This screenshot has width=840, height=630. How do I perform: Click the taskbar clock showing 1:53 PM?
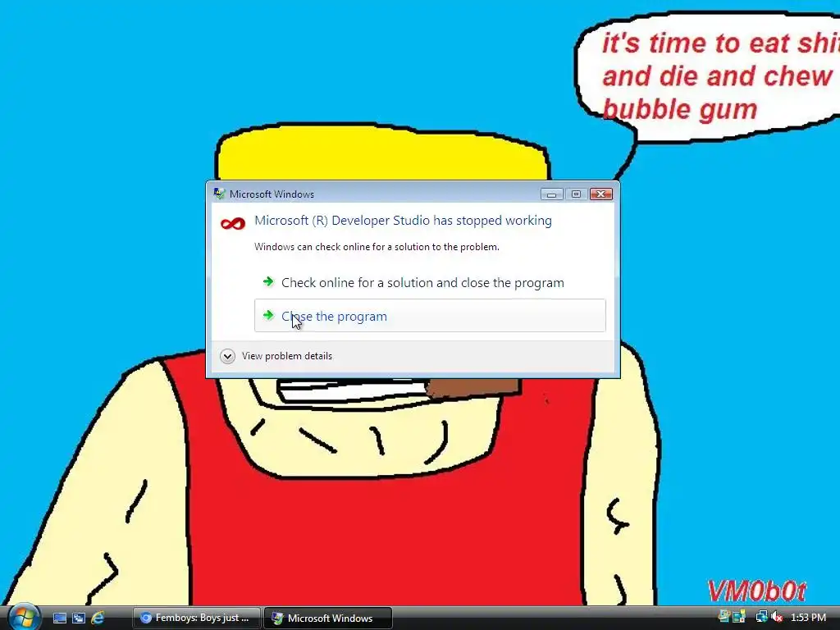[x=808, y=618]
